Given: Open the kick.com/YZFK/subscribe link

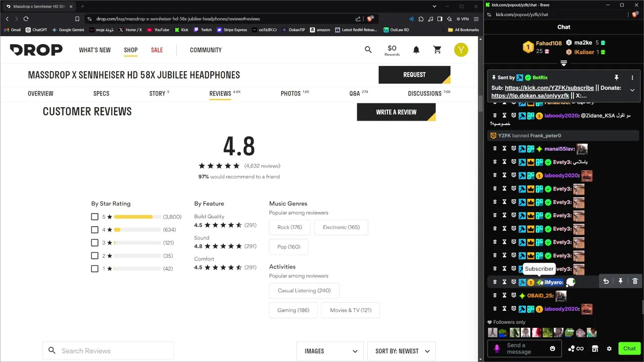Looking at the screenshot, I should click(x=549, y=88).
